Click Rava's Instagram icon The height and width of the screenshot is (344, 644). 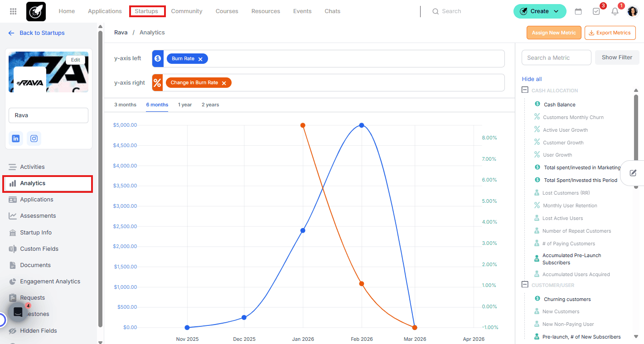click(34, 138)
